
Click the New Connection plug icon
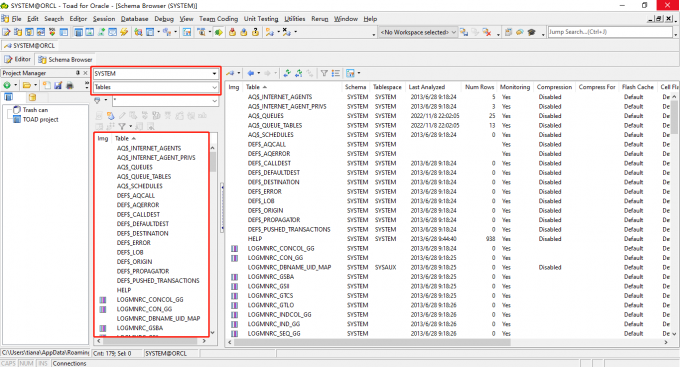[269, 32]
